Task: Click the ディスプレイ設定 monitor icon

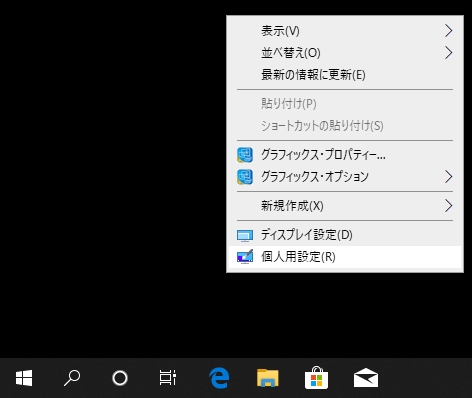Action: (245, 235)
